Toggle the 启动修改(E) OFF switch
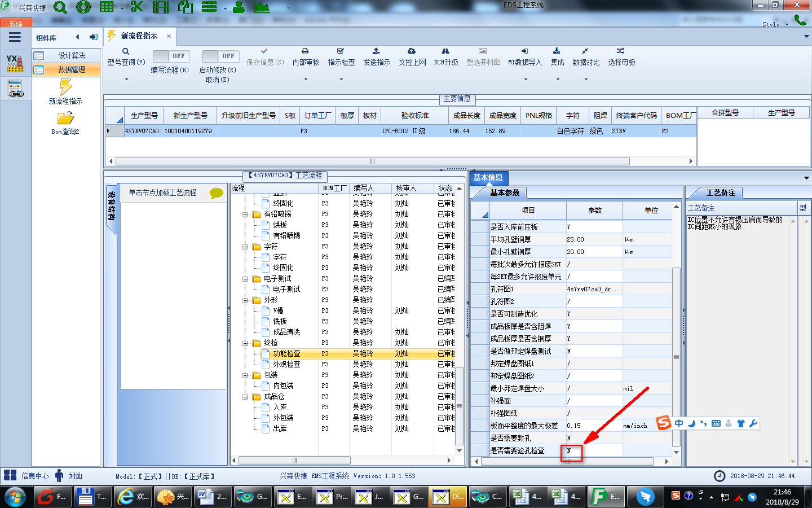Viewport: 812px width, 508px height. pyautogui.click(x=220, y=56)
